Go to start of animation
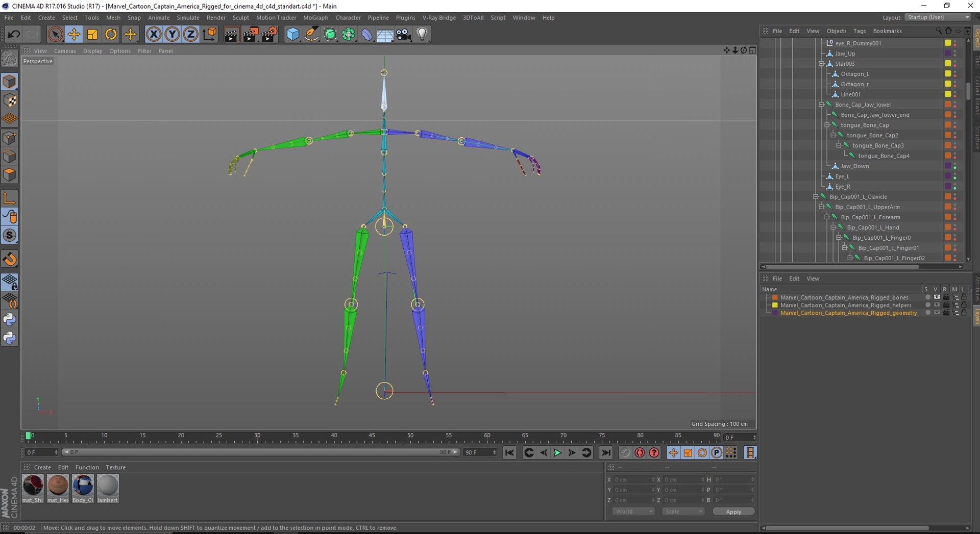Screen dimensions: 980x534 (x=509, y=452)
